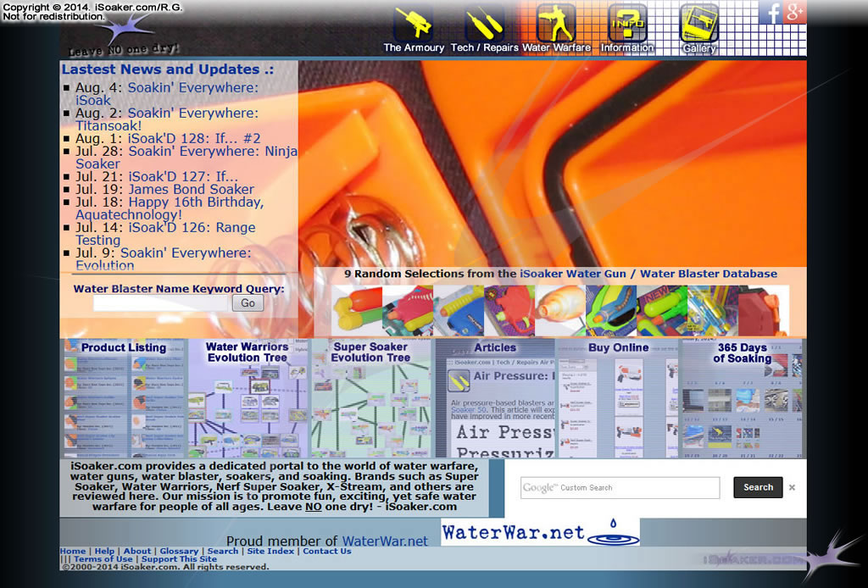Open the Search footer link

[223, 551]
